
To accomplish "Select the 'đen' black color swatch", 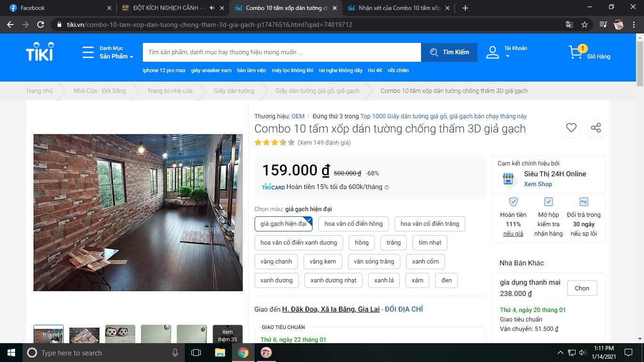I will click(x=446, y=280).
